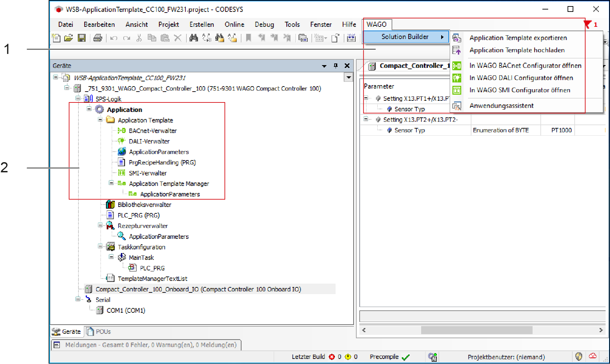The image size is (610, 364).
Task: Select Anwendungsassistent menu entry
Action: (501, 106)
